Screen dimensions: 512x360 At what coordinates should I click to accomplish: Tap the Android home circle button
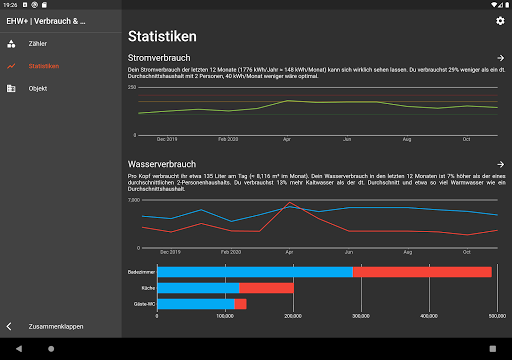pos(51,349)
